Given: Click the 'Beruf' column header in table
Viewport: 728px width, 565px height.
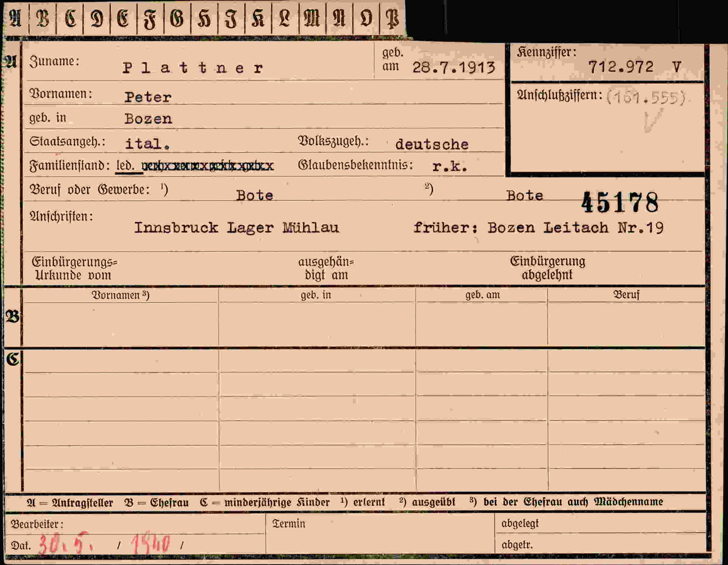Looking at the screenshot, I should [627, 295].
